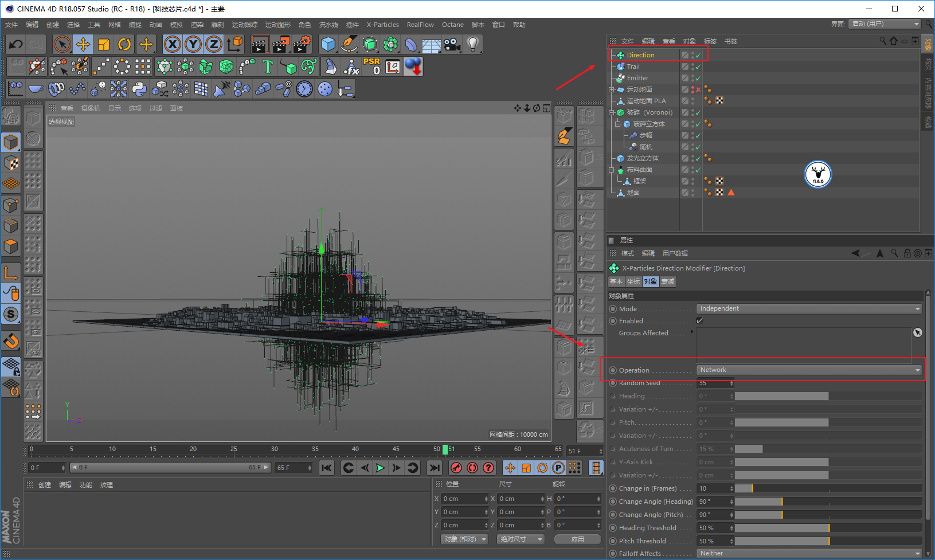The height and width of the screenshot is (560, 935).
Task: Toggle red X enable state of 运动地面
Action: [x=698, y=90]
